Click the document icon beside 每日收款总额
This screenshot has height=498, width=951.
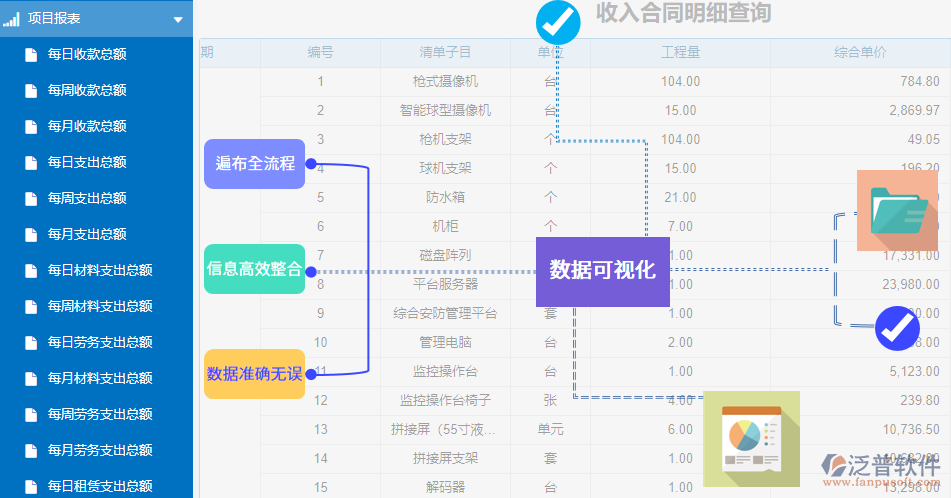[31, 54]
